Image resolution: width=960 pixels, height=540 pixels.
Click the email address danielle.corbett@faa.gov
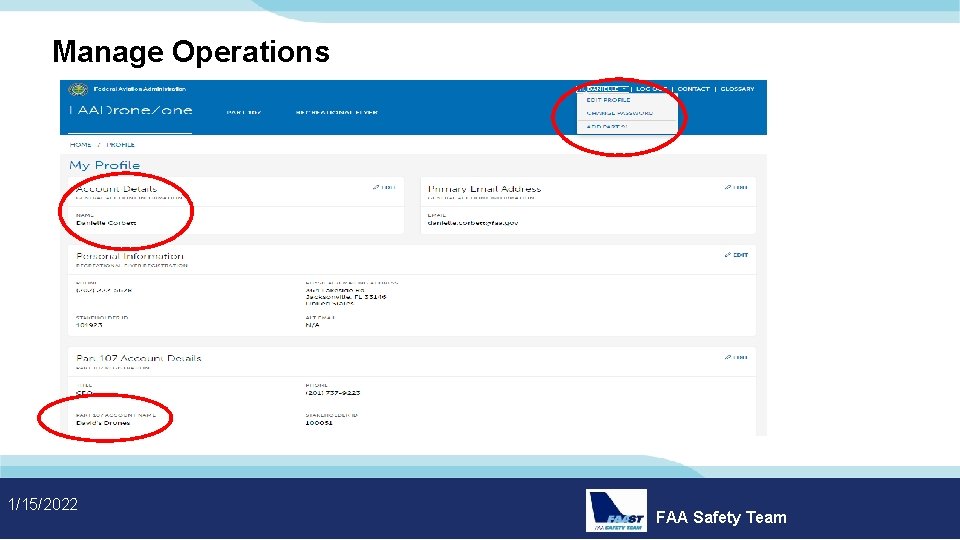473,223
